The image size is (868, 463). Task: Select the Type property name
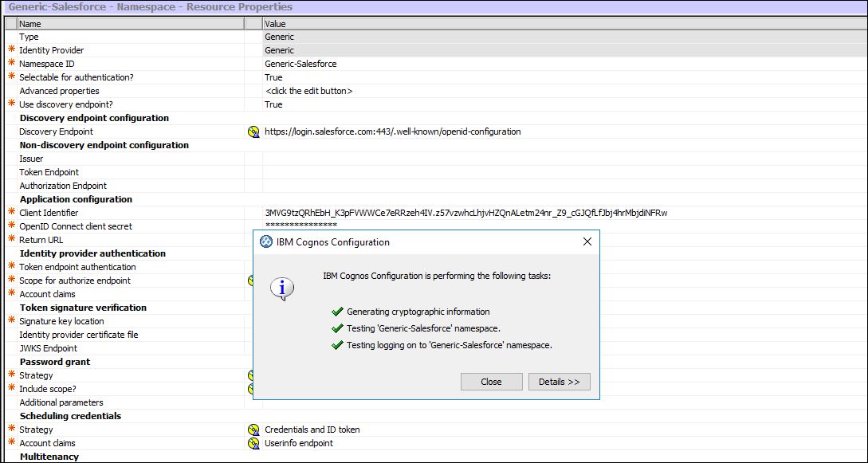tap(29, 37)
